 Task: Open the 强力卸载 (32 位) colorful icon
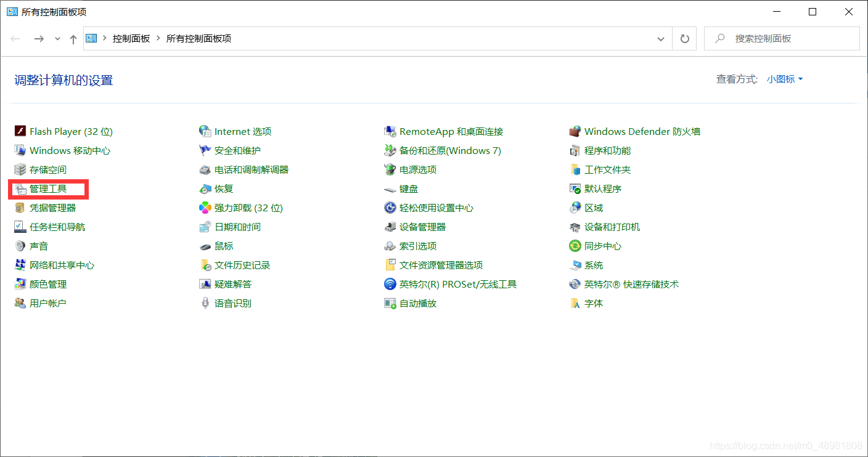(x=205, y=208)
